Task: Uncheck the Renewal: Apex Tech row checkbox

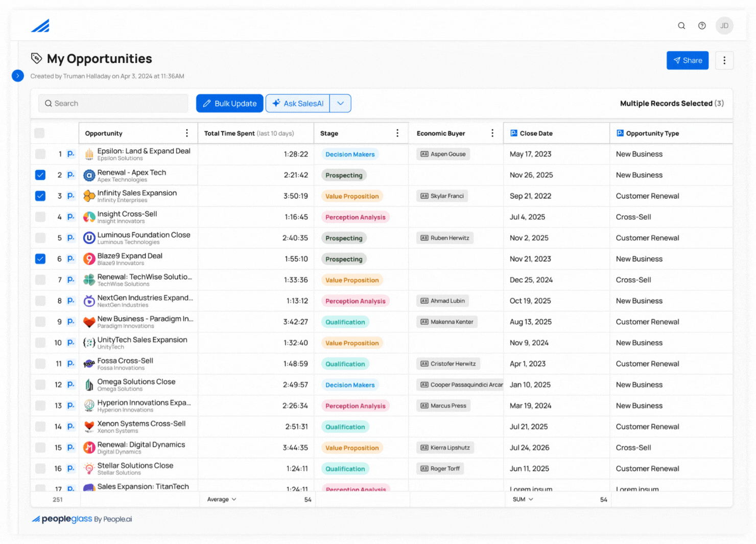Action: 40,175
